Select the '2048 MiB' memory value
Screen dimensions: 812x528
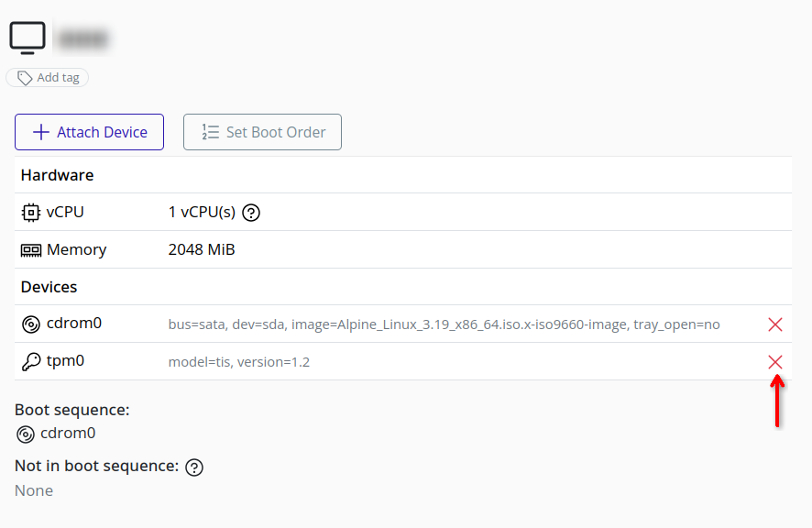click(202, 249)
